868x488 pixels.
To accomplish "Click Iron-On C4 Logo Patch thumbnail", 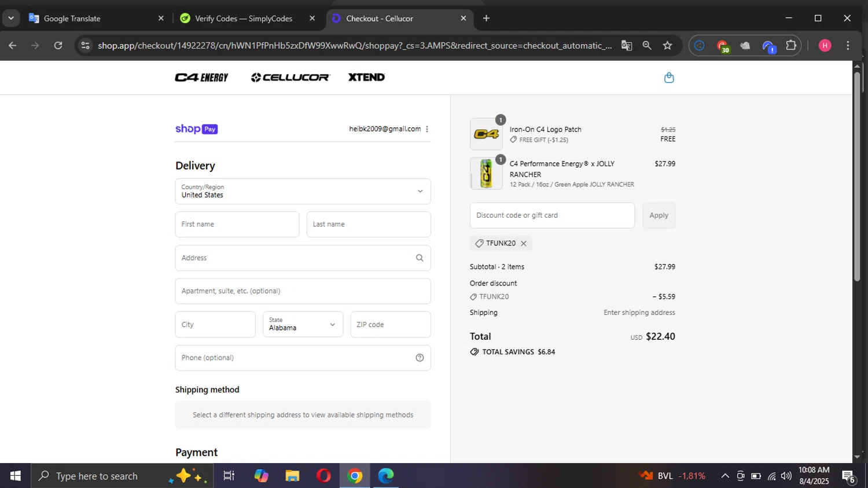I will (486, 134).
